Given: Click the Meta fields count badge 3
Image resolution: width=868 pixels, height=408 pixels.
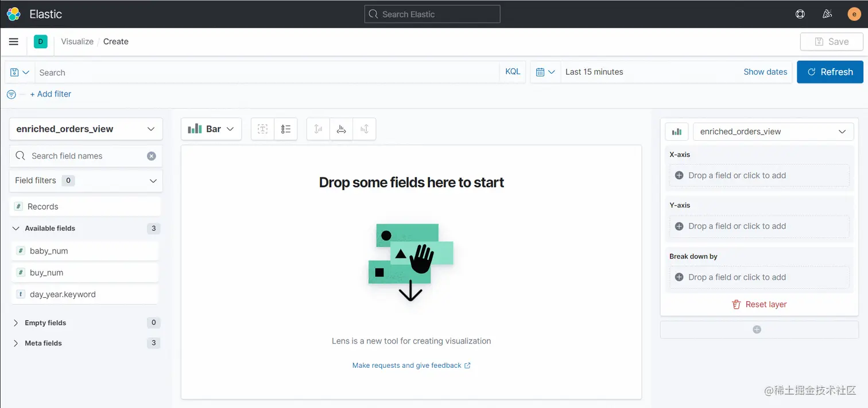Looking at the screenshot, I should tap(153, 343).
